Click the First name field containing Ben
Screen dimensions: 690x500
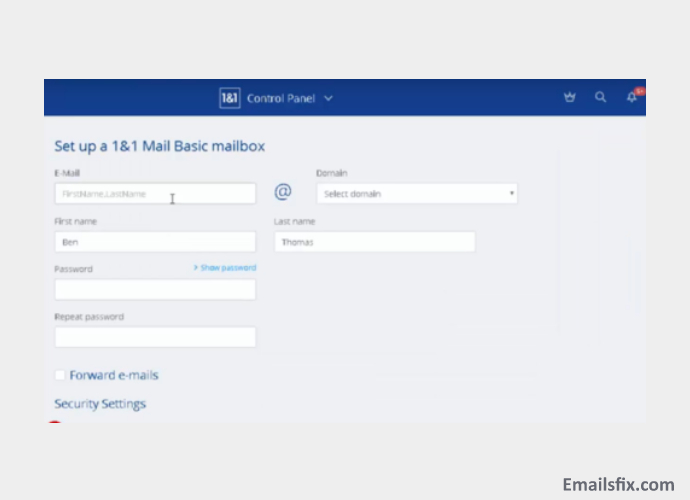tap(155, 242)
